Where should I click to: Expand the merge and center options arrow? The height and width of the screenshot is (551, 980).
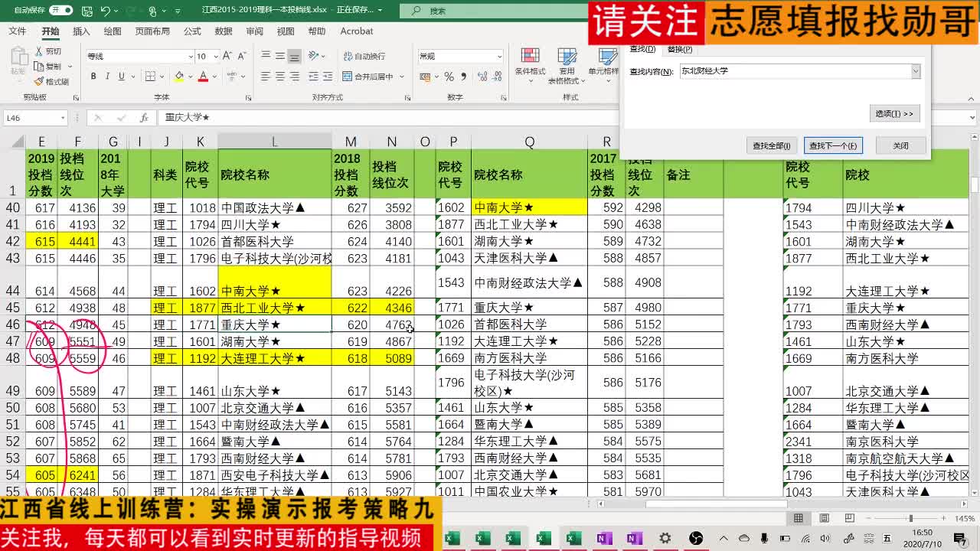pos(400,77)
